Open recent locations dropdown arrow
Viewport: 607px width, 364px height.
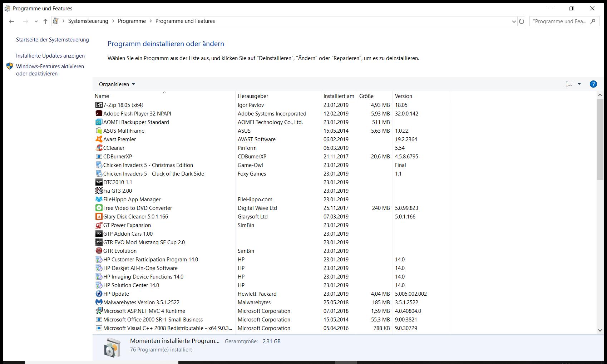[x=36, y=21]
